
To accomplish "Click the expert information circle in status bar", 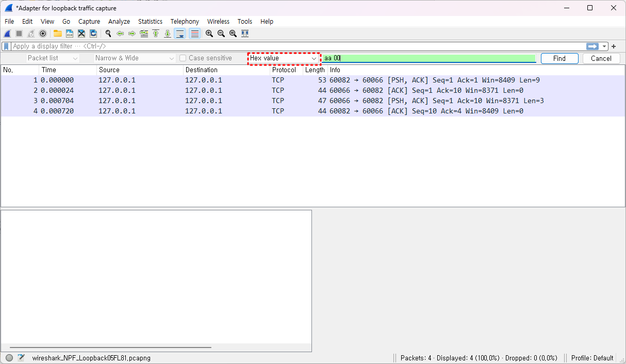I will click(x=9, y=358).
